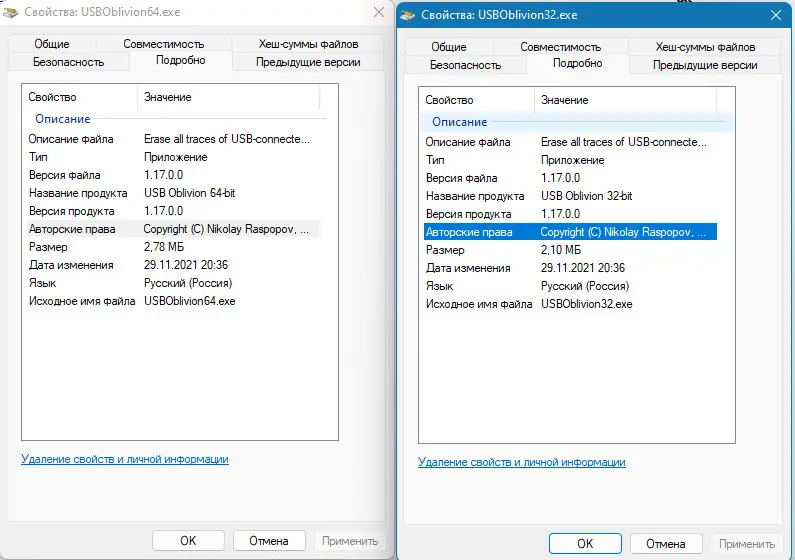Click Значение column header in USBOblivion32 window
The image size is (795, 560).
[564, 100]
